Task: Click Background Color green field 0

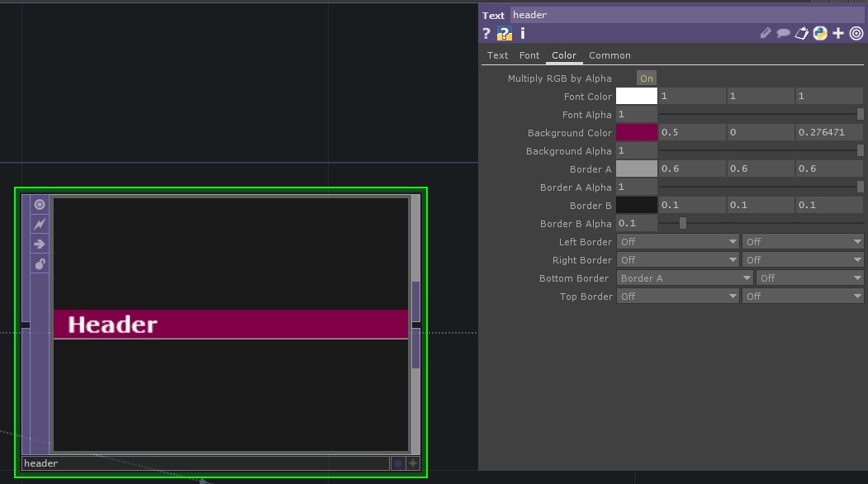Action: coord(760,132)
